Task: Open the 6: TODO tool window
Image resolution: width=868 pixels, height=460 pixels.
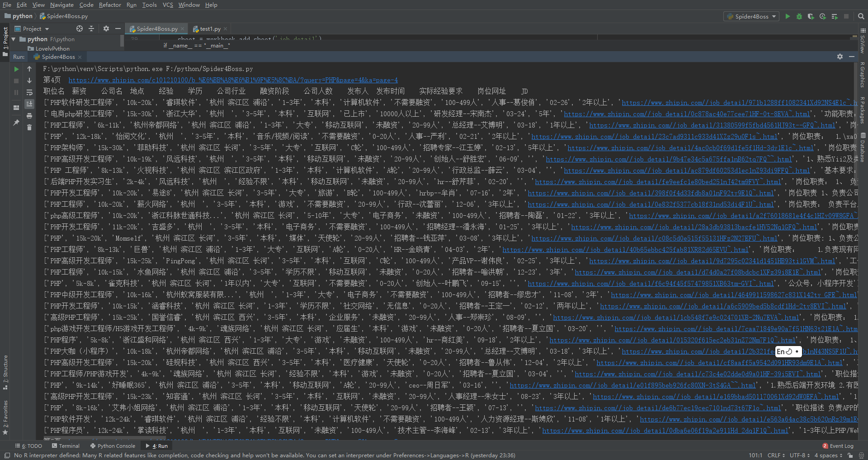Action: click(28, 446)
